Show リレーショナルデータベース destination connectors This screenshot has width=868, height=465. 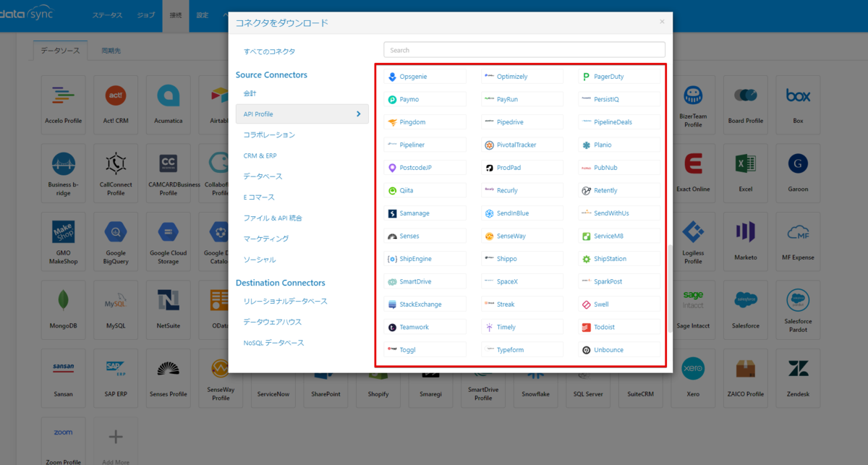coord(285,301)
